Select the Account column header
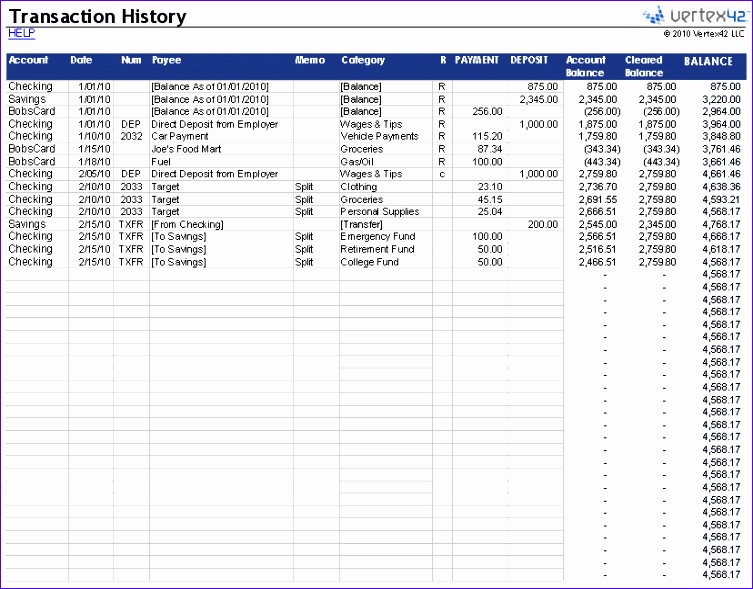The height and width of the screenshot is (589, 753). (x=28, y=61)
